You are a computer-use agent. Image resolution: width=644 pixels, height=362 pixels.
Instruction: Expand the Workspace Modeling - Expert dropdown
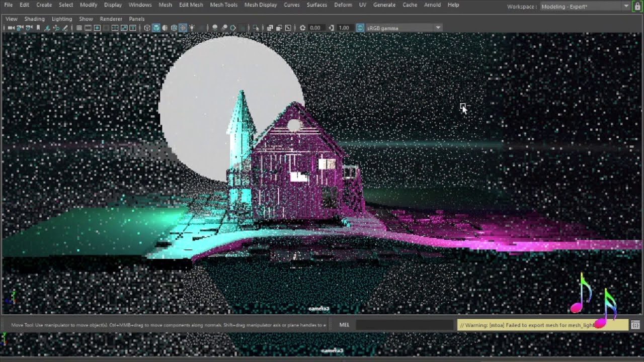pyautogui.click(x=626, y=6)
